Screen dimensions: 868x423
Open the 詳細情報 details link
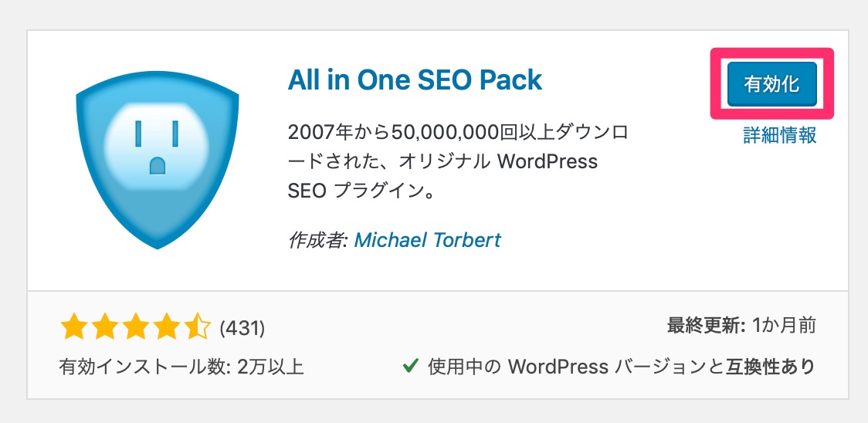click(779, 134)
